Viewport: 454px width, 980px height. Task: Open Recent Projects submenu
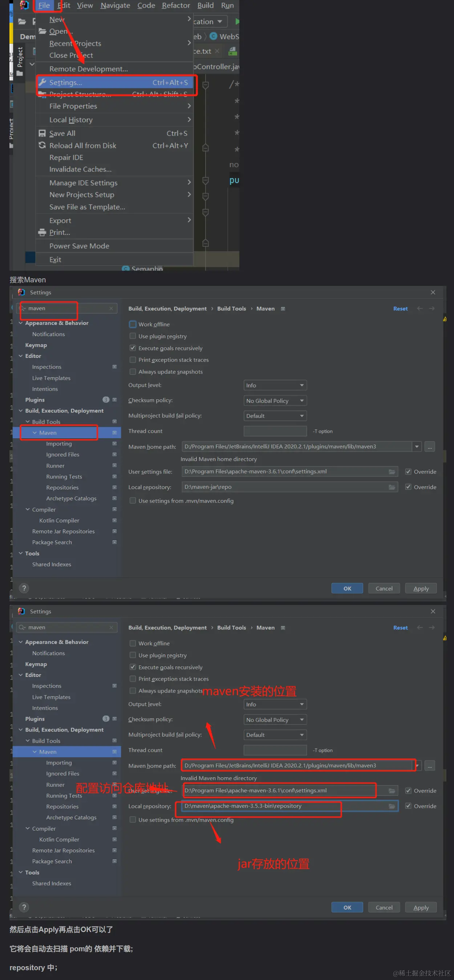pos(115,43)
